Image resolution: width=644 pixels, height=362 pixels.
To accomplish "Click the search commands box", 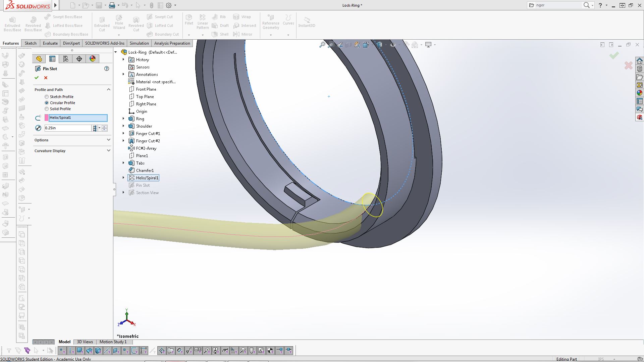I will click(558, 5).
